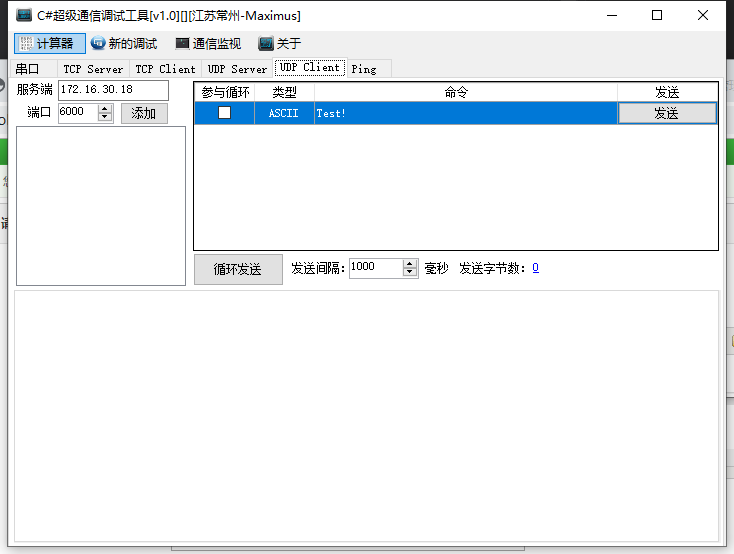Decrease send interval with down arrow

pos(410,272)
